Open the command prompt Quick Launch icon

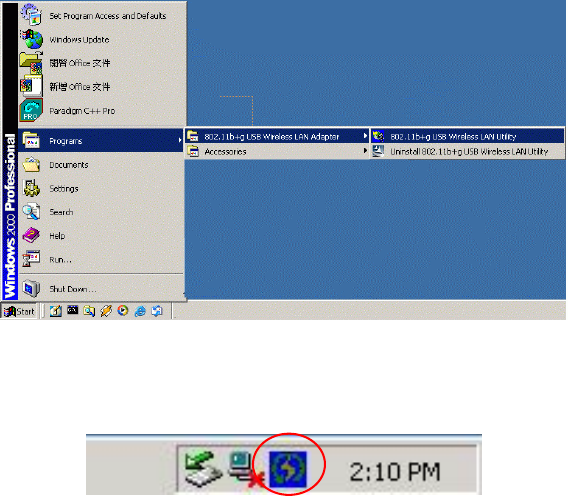[x=72, y=310]
